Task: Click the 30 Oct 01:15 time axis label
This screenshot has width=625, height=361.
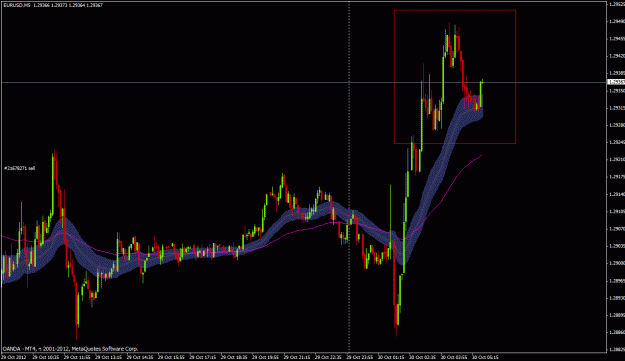Action: [391, 357]
